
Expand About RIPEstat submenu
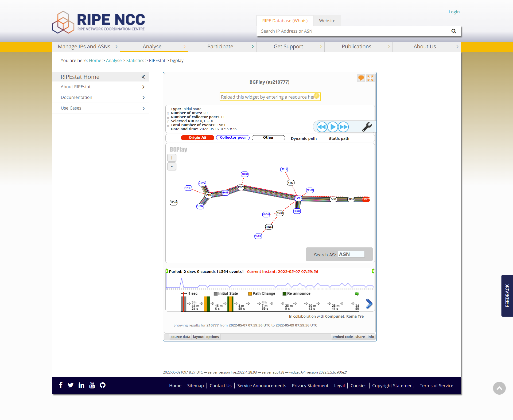coord(143,87)
